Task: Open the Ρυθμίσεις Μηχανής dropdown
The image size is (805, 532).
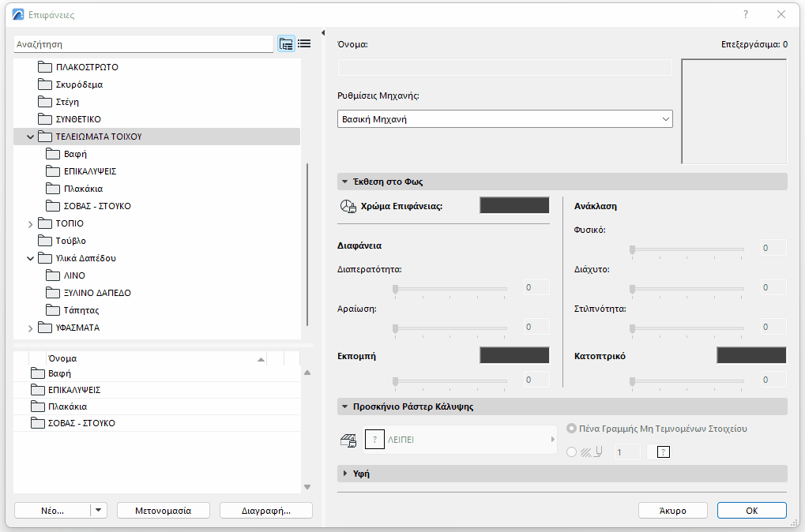Action: coord(505,119)
